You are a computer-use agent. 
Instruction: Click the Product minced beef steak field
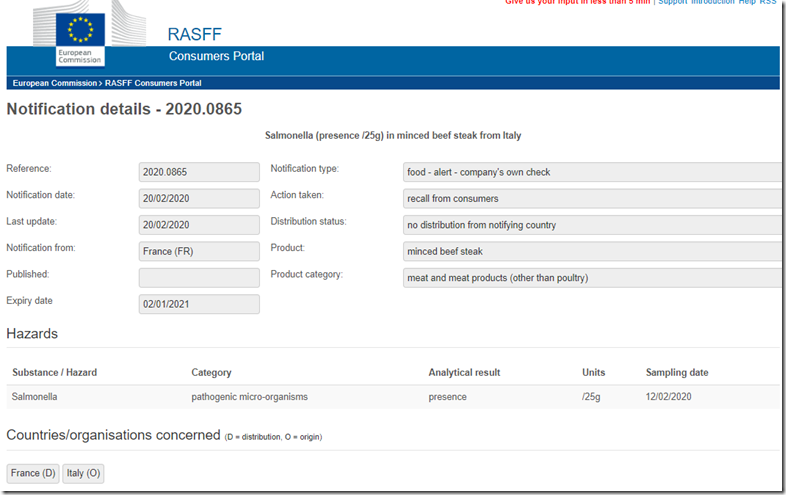coord(592,251)
